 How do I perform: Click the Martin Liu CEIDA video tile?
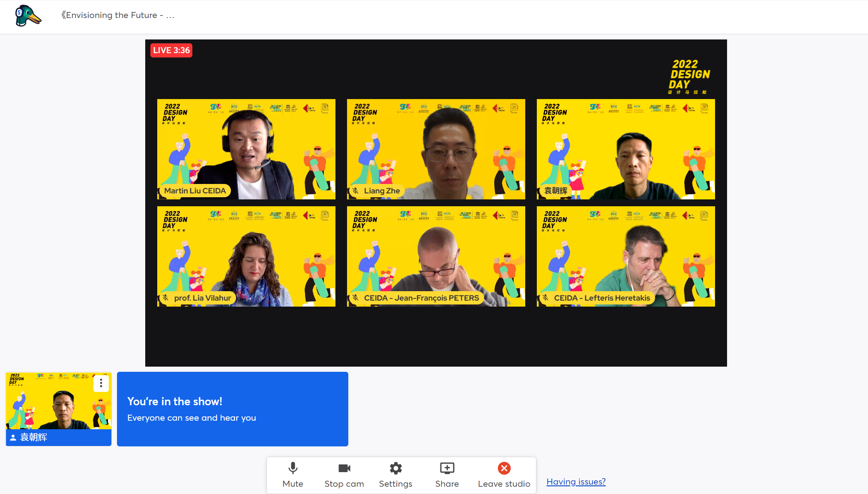[246, 149]
